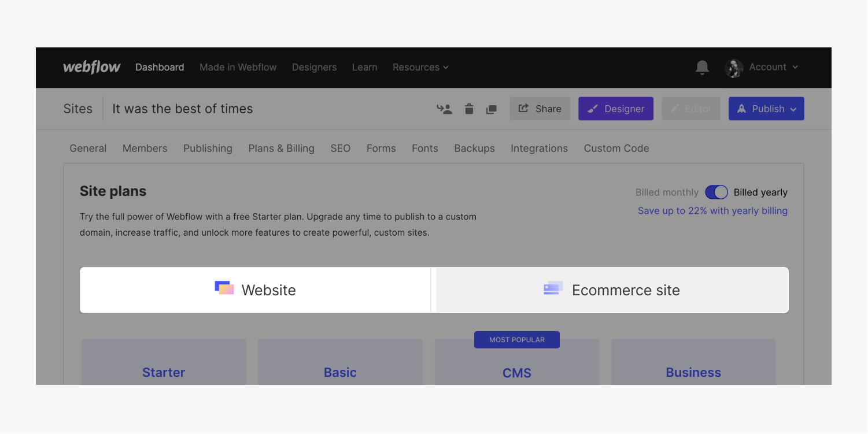Click the transfer site icon
The height and width of the screenshot is (434, 868).
coord(444,109)
